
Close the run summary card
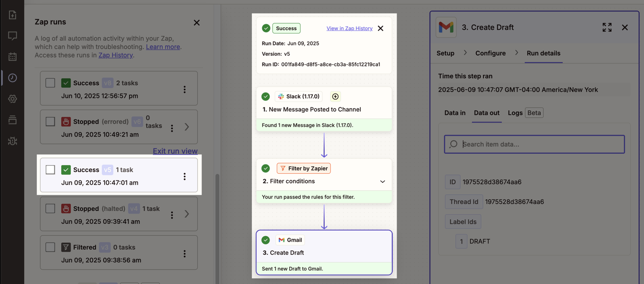pos(380,28)
